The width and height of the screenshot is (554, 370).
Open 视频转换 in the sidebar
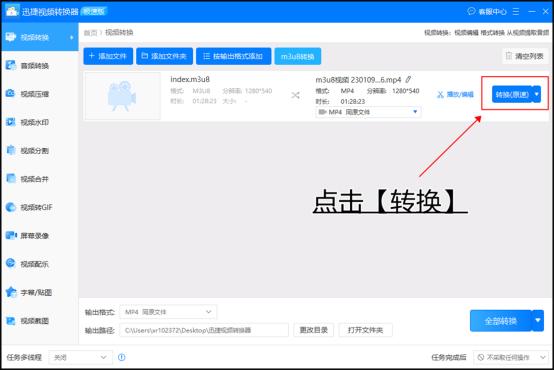pos(40,37)
